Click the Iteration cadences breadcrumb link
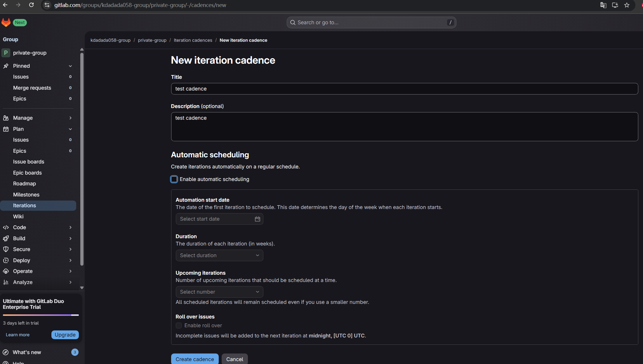Viewport: 643px width, 364px height. (x=193, y=40)
